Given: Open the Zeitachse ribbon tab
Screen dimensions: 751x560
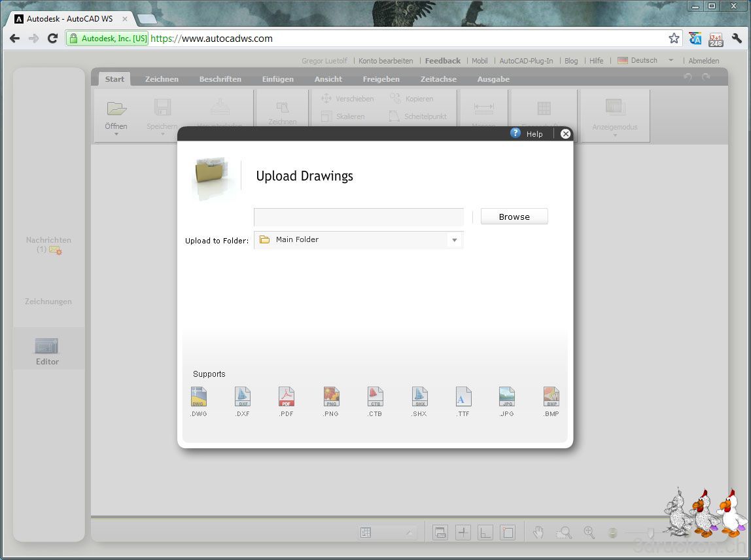Looking at the screenshot, I should [438, 79].
